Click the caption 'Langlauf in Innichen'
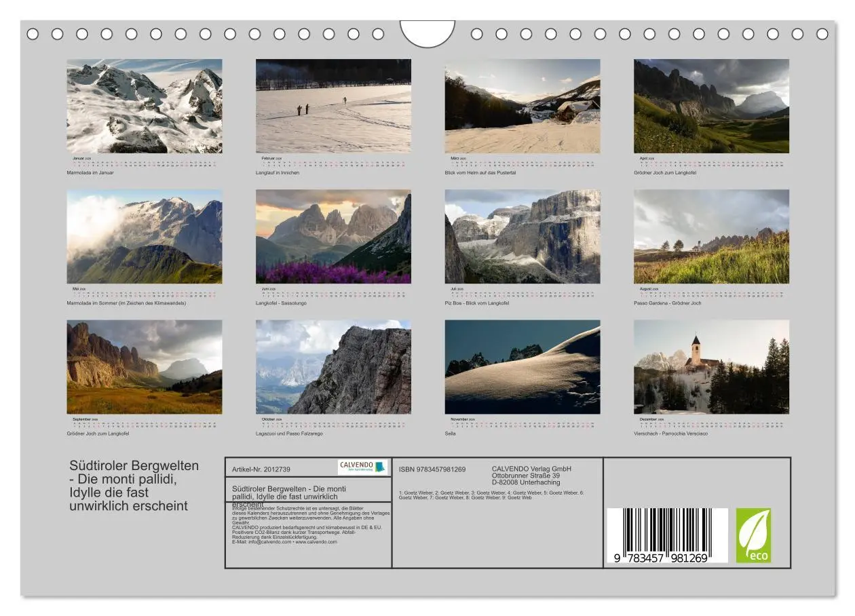Viewport: 855px width, 616px height. (x=278, y=173)
